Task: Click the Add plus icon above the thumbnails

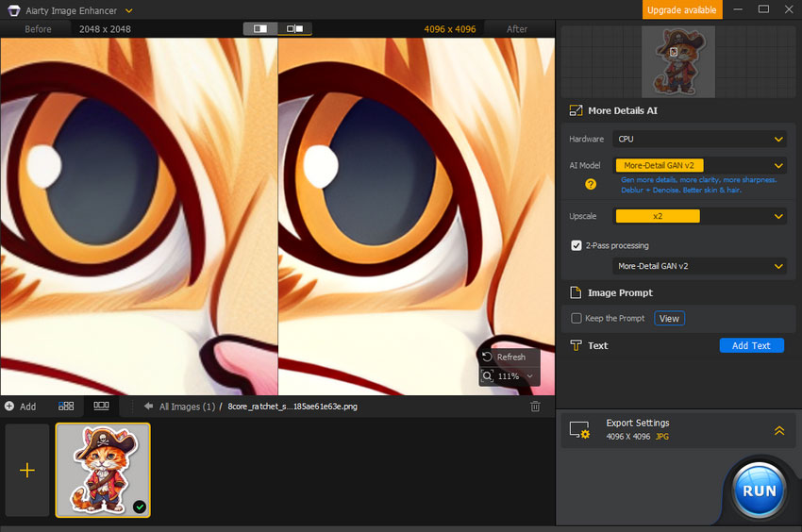Action: coord(9,407)
